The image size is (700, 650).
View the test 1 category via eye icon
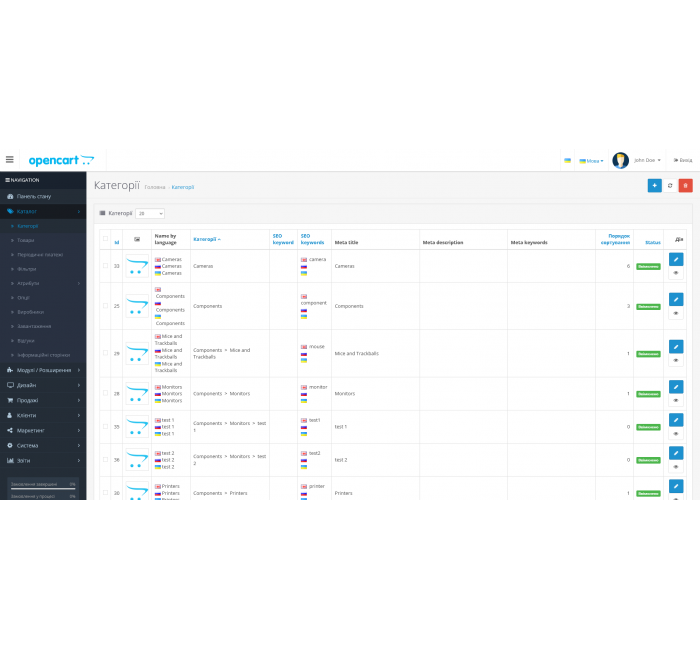676,433
